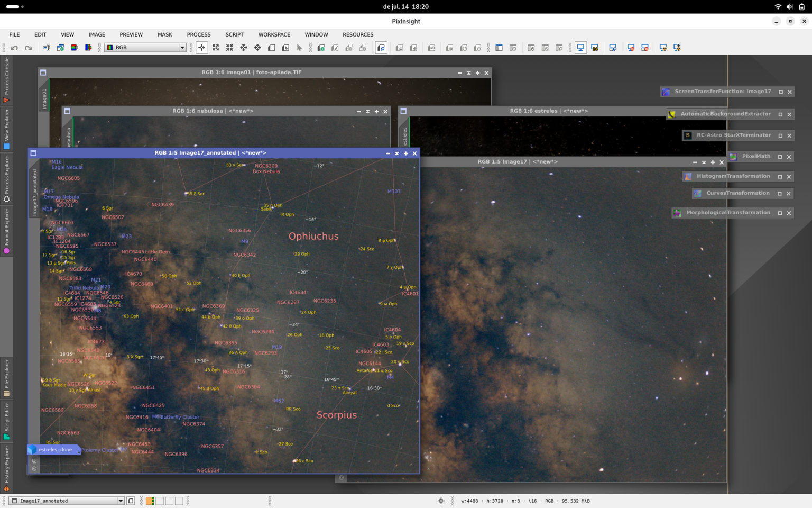
Task: Click the battery icon in top bar
Action: pos(802,7)
